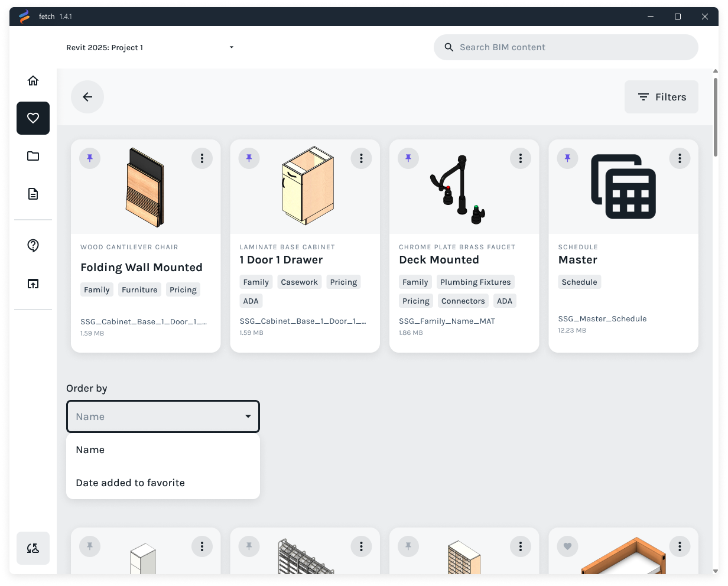728x586 pixels.
Task: Click the sync icon at sidebar bottom
Action: tap(33, 548)
